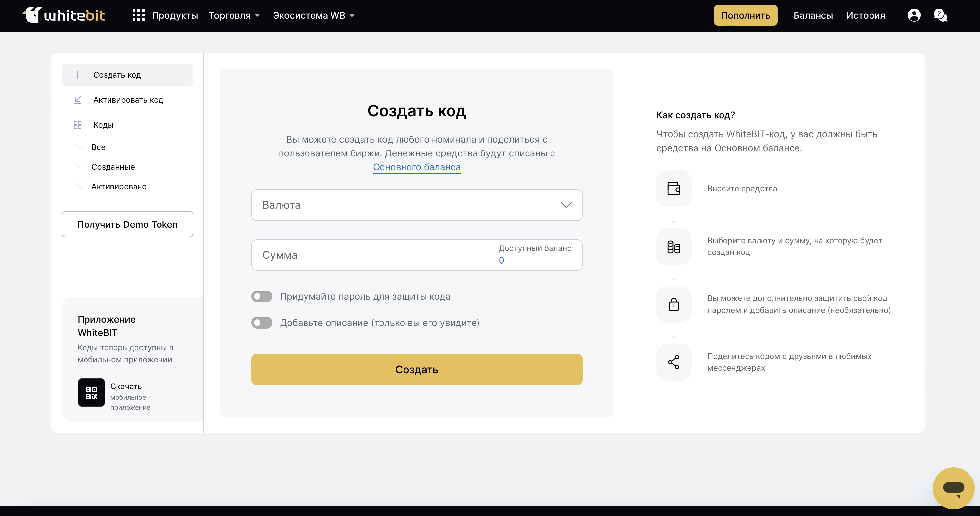The width and height of the screenshot is (980, 516).
Task: Open the user profile icon
Action: click(x=914, y=15)
